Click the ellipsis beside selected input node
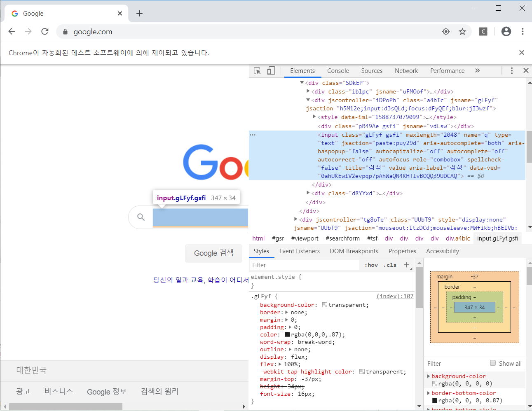This screenshot has width=532, height=411. pyautogui.click(x=253, y=135)
